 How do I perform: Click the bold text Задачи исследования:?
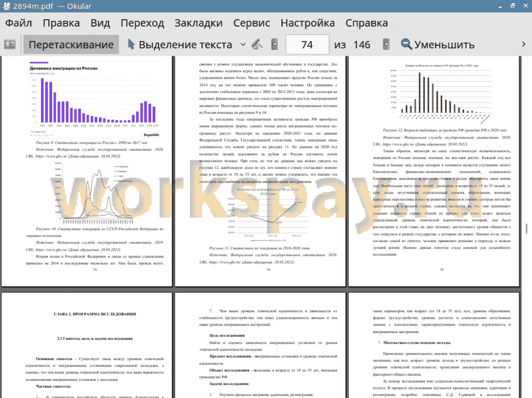click(x=229, y=384)
